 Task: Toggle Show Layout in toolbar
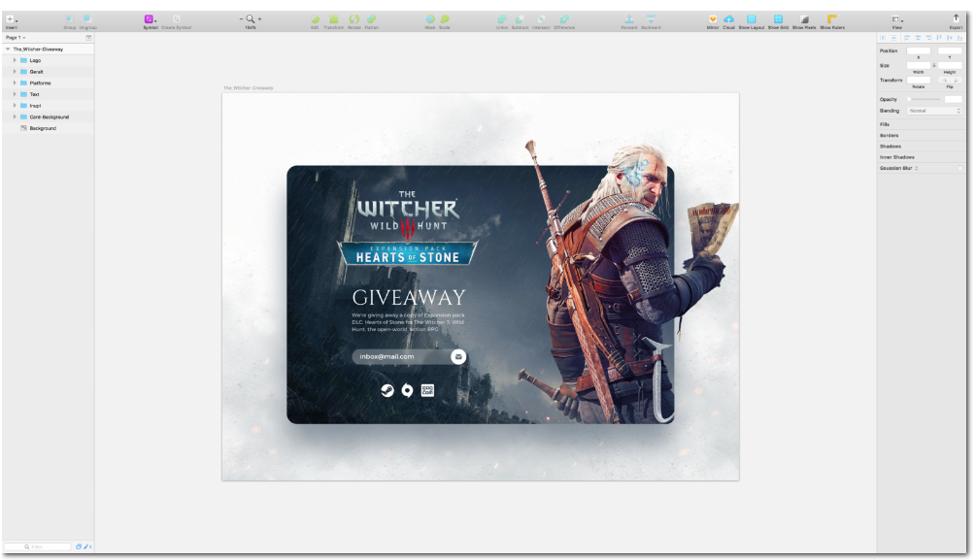click(x=751, y=19)
